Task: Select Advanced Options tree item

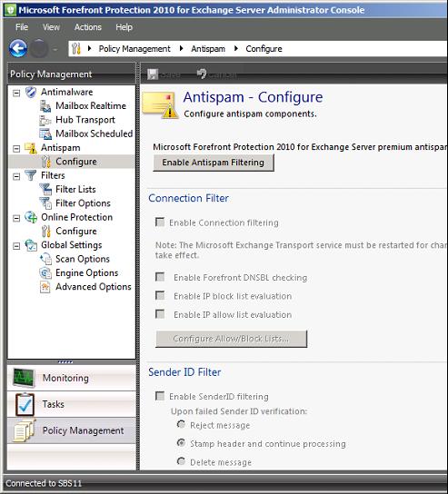Action: pyautogui.click(x=94, y=287)
